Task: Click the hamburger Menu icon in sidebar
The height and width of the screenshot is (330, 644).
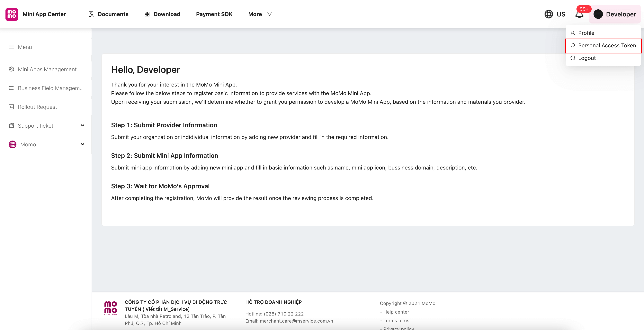Action: [x=11, y=47]
